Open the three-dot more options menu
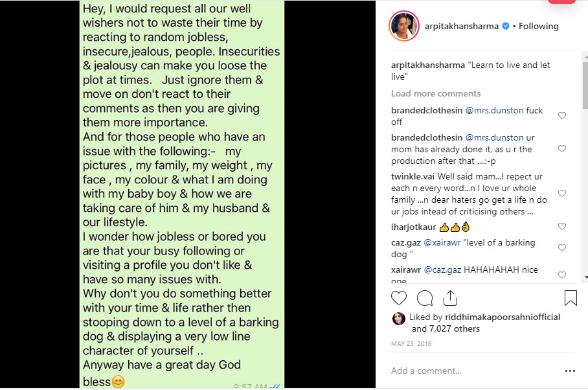 (570, 371)
